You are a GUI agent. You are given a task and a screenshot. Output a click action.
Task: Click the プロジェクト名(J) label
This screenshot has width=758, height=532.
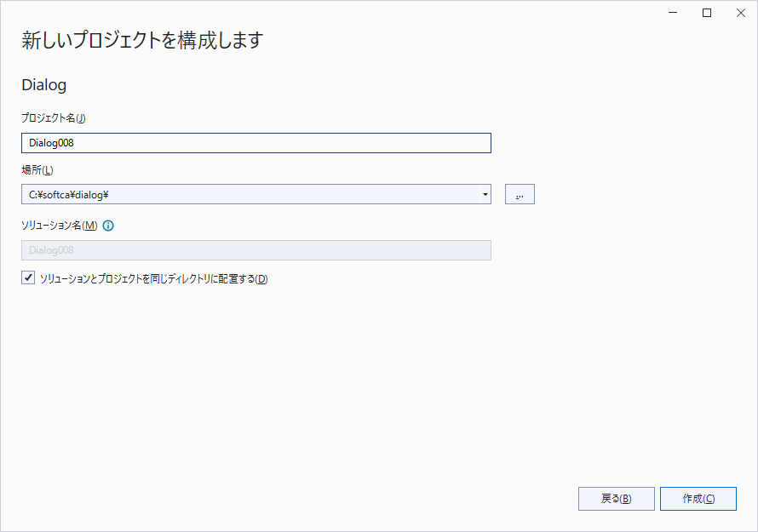click(54, 118)
